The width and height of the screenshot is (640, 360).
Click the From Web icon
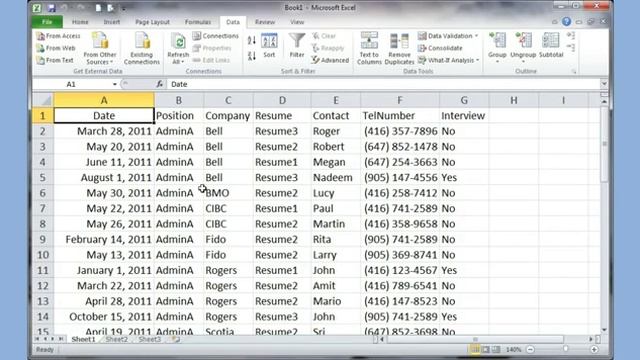41,48
